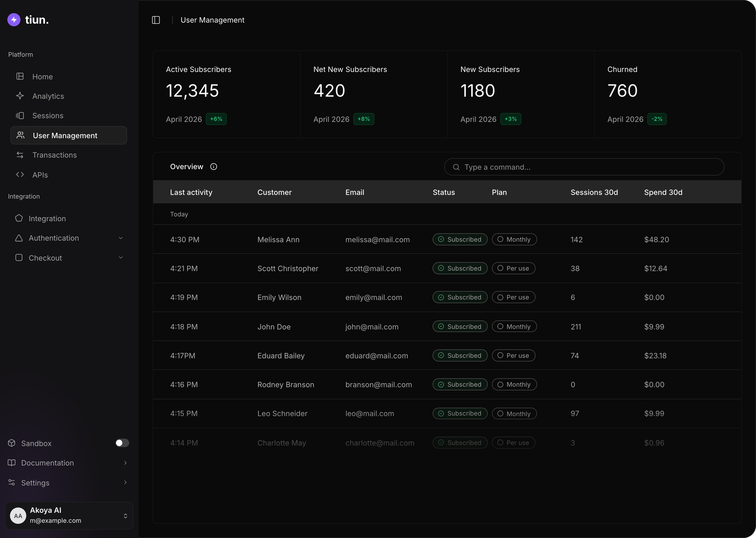Click emily@mail.com email cell
The image size is (756, 538).
[374, 297]
